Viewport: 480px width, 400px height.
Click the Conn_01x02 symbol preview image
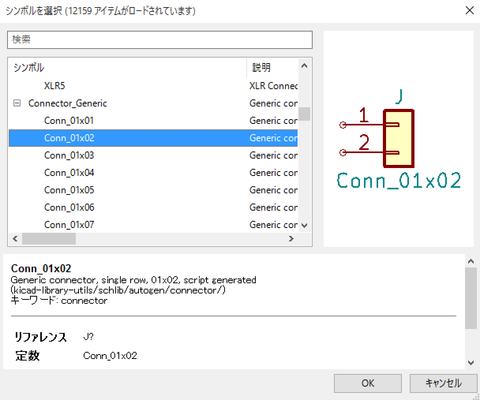pos(399,139)
